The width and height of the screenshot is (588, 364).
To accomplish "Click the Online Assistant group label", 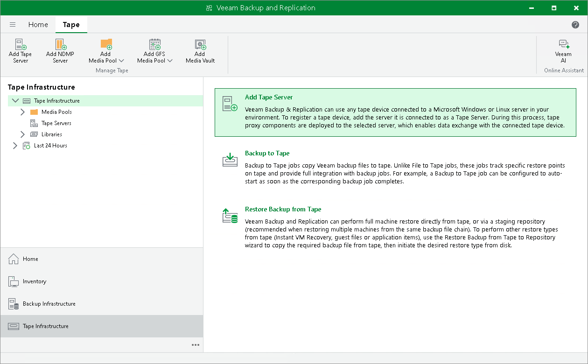I will 564,70.
